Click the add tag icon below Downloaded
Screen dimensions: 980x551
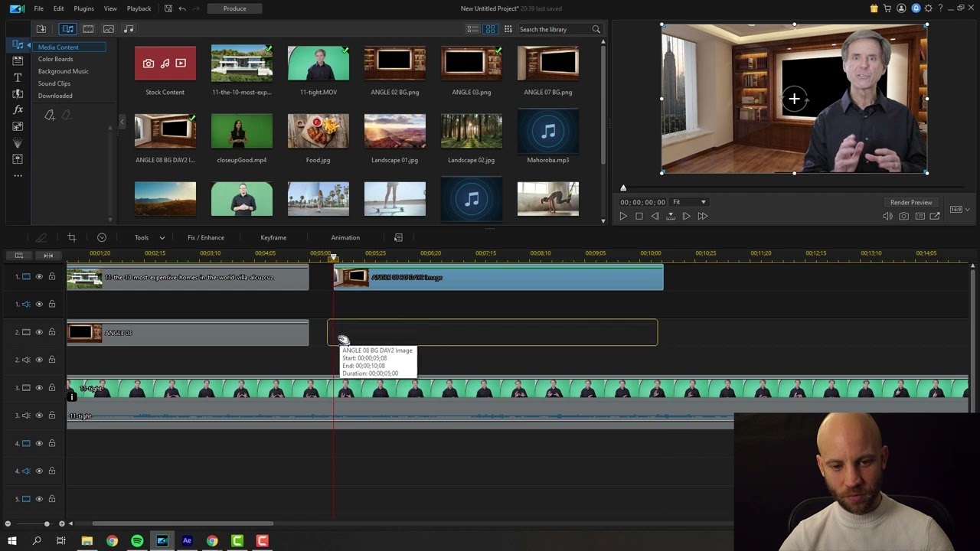[50, 115]
